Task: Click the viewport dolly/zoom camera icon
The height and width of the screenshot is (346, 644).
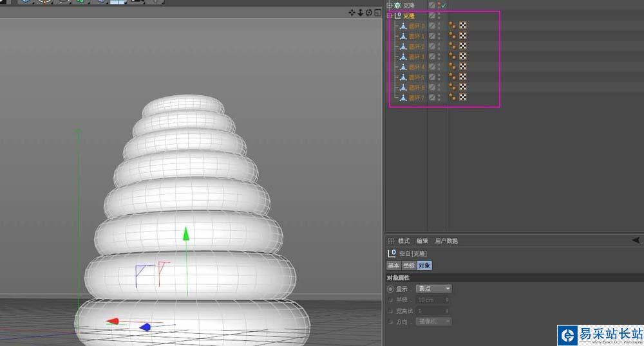Action: 360,13
